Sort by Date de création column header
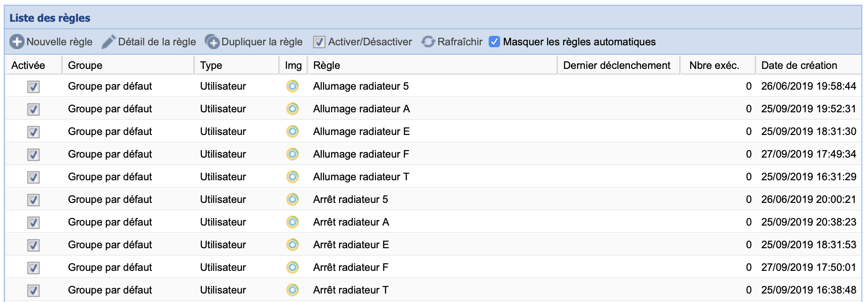Screen dimensions: 868x302 (x=809, y=65)
